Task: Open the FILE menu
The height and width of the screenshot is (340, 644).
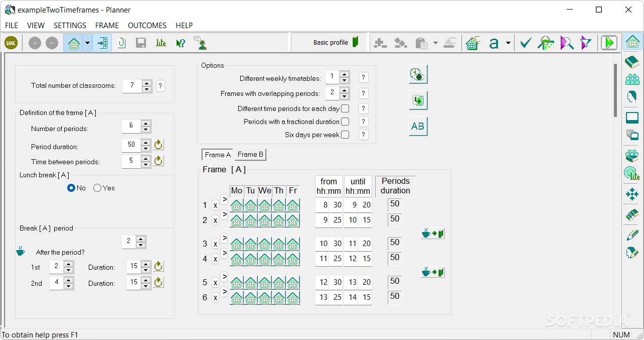Action: [x=12, y=25]
